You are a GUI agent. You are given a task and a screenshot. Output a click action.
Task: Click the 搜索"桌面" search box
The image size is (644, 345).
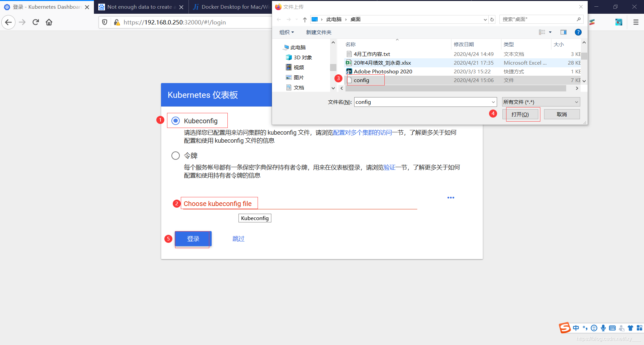[541, 19]
